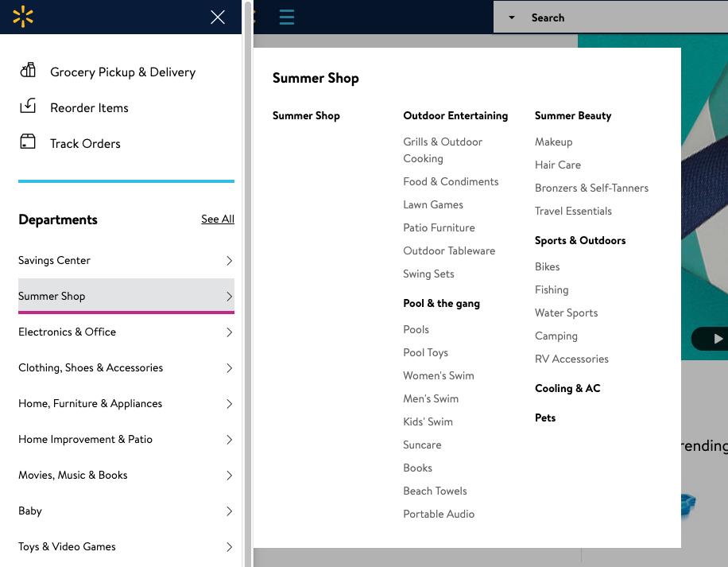The width and height of the screenshot is (728, 567).
Task: Open Swing Sets category
Action: 428,274
